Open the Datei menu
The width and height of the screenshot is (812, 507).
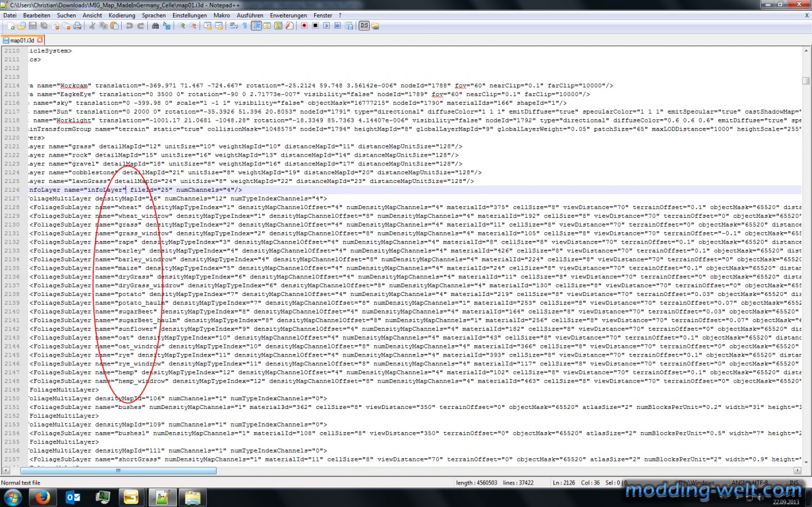click(10, 15)
